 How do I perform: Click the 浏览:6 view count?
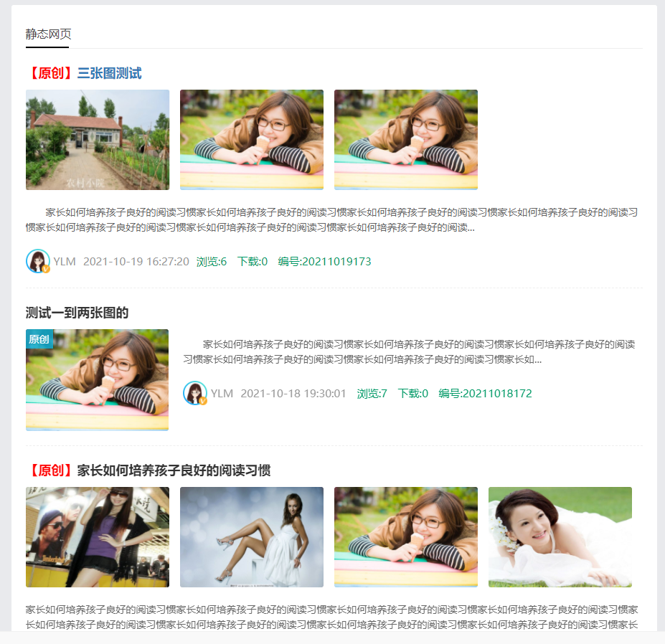[212, 262]
